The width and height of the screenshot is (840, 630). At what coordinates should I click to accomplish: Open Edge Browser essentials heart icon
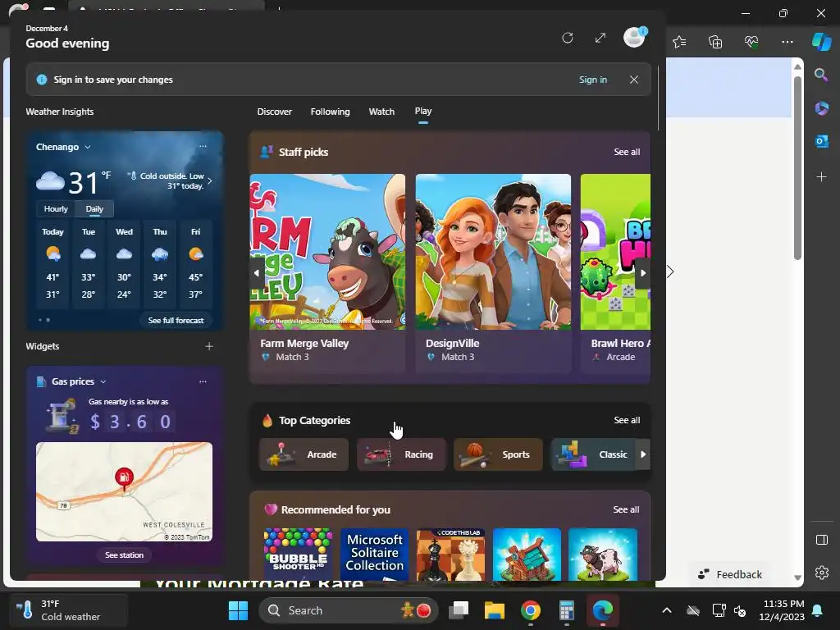(751, 42)
